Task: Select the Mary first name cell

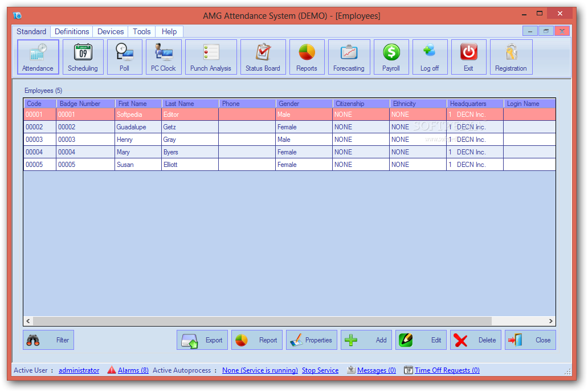Action: coord(138,152)
